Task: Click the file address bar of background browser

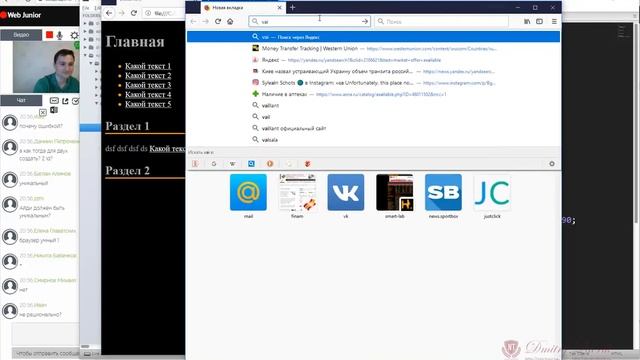Action: [164, 13]
